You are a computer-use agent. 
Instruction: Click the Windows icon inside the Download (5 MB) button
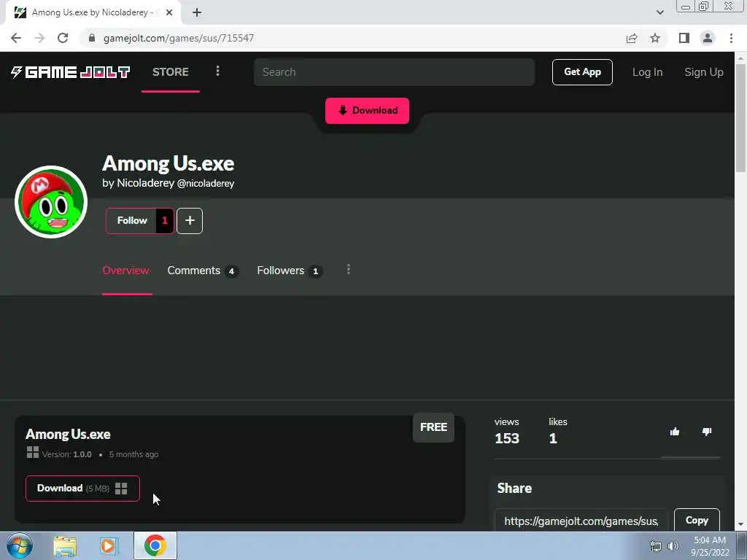(121, 489)
